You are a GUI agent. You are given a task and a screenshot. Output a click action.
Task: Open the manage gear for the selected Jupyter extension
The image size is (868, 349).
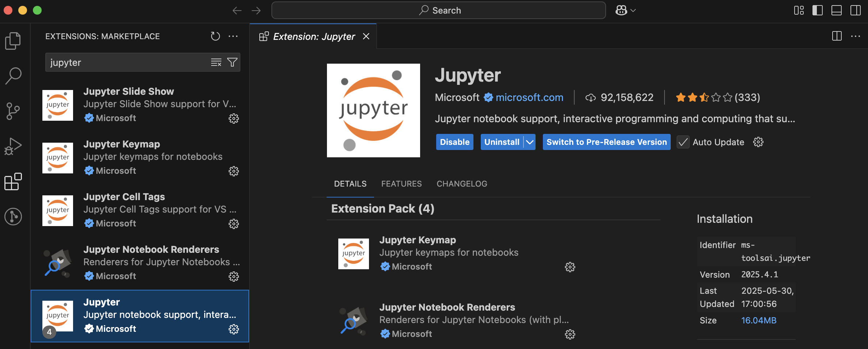(234, 329)
